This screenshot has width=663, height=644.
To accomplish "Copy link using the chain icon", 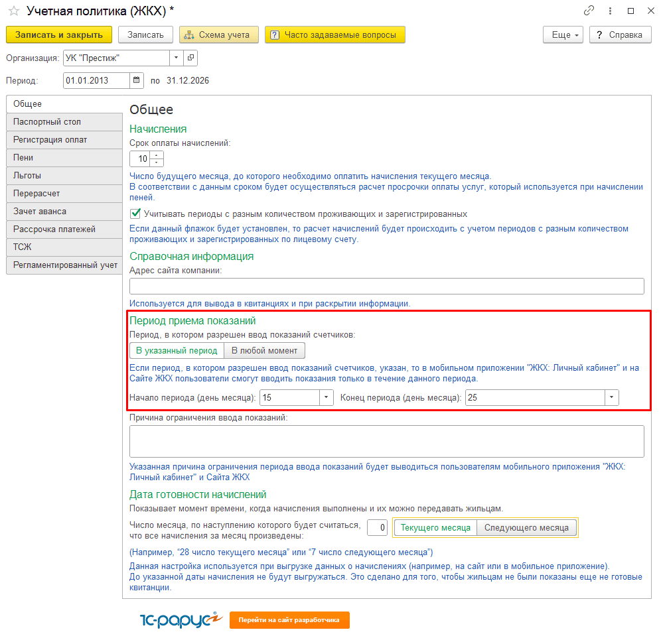I will point(589,11).
